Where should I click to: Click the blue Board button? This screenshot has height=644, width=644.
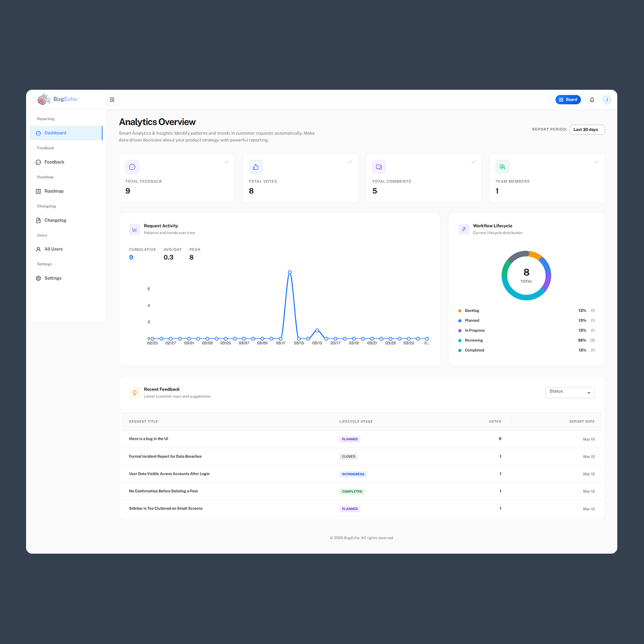(568, 99)
